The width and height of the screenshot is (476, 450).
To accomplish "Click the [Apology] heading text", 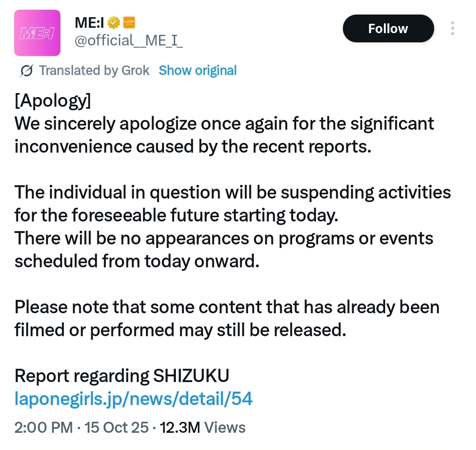I will pos(52,101).
